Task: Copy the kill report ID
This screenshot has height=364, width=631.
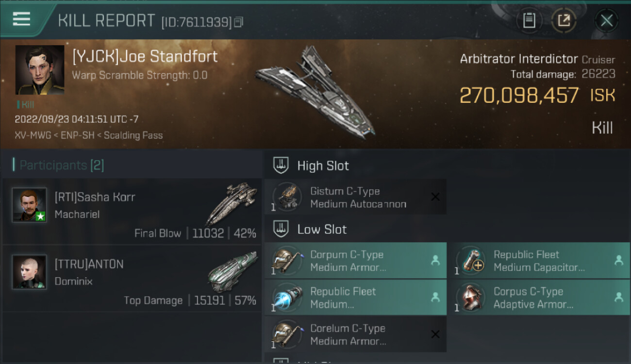Action: point(238,22)
